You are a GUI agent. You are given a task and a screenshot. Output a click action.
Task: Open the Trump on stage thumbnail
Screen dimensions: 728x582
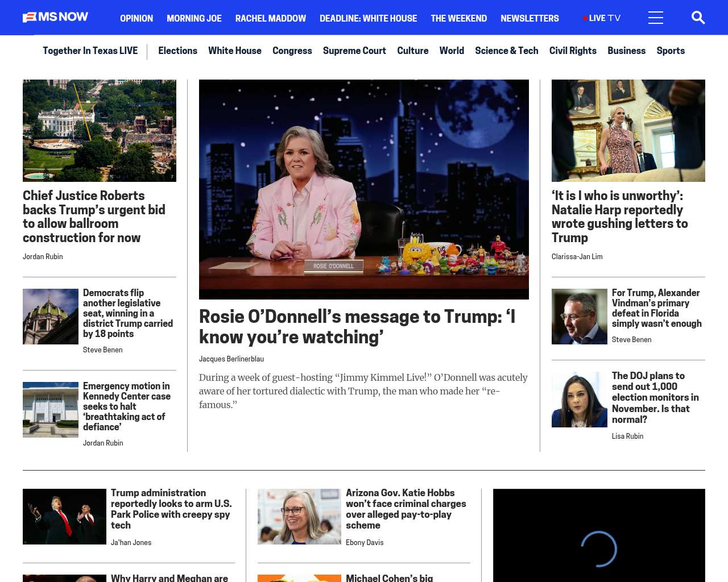point(64,517)
